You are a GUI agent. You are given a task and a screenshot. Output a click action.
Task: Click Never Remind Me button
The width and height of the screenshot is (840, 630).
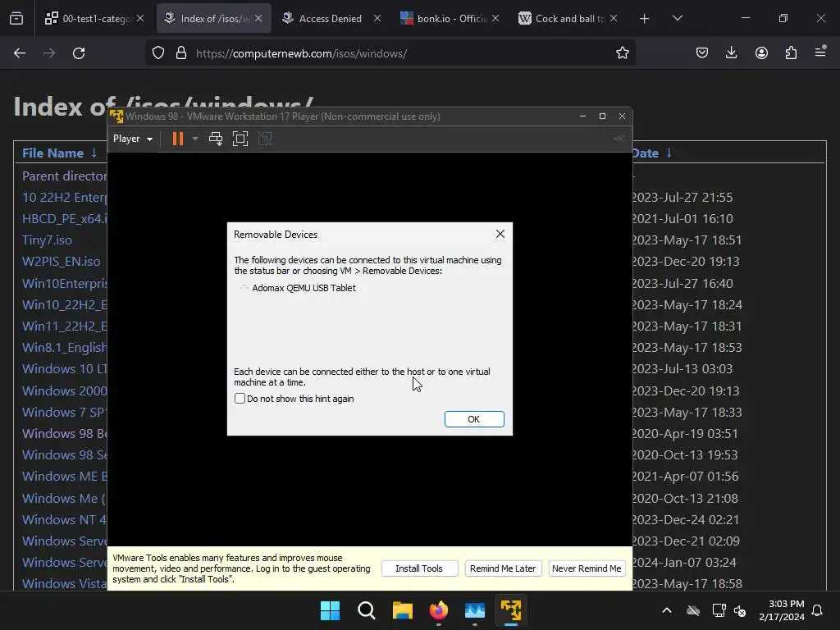587,568
